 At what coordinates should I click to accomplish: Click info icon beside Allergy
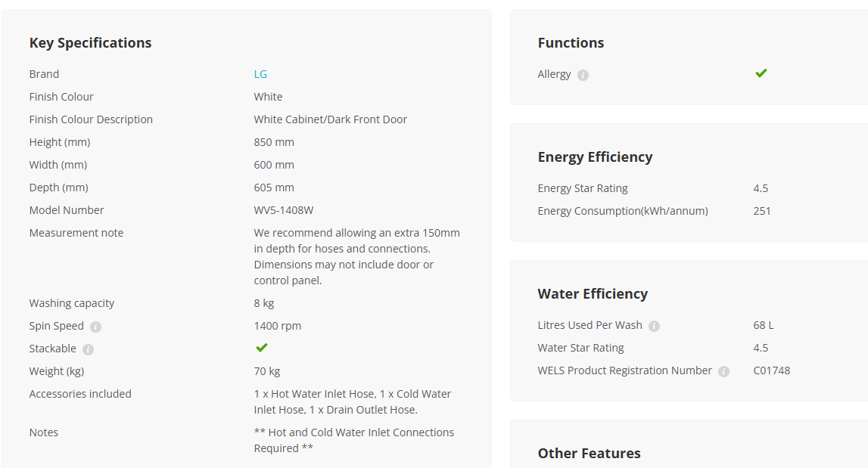[x=583, y=76]
